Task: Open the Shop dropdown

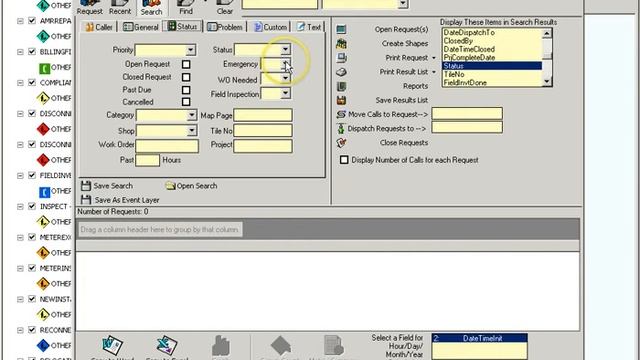Action: coord(191,131)
